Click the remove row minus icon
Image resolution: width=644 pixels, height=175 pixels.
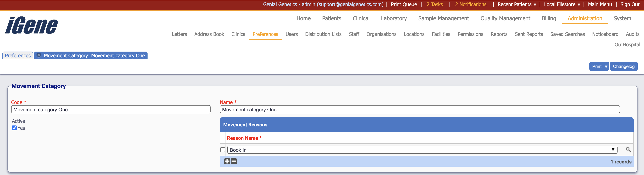point(234,162)
